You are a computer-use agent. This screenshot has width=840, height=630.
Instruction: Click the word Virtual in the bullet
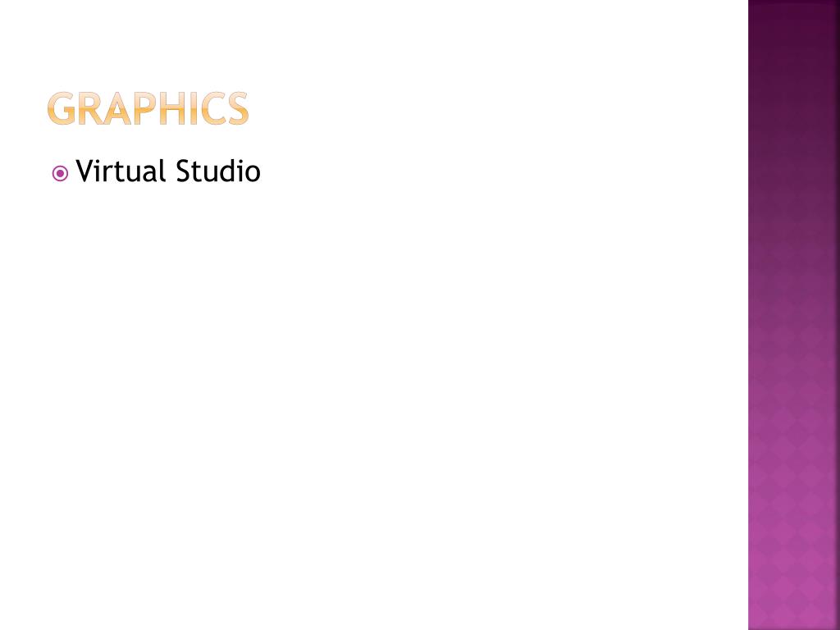[121, 171]
